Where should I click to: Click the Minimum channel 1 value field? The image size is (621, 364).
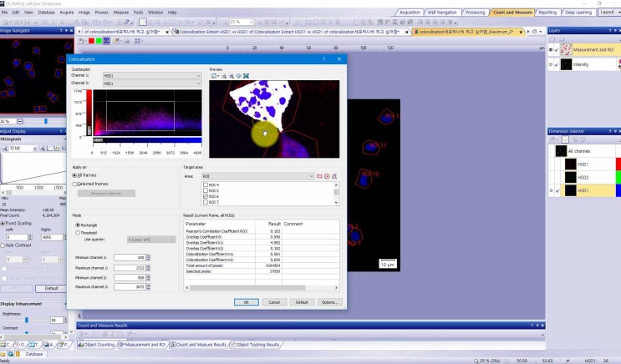point(130,258)
